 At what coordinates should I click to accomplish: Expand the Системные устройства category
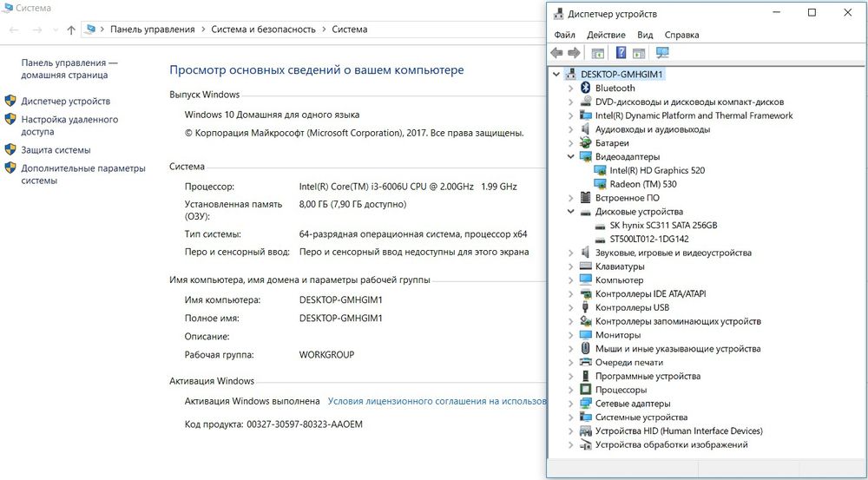571,418
